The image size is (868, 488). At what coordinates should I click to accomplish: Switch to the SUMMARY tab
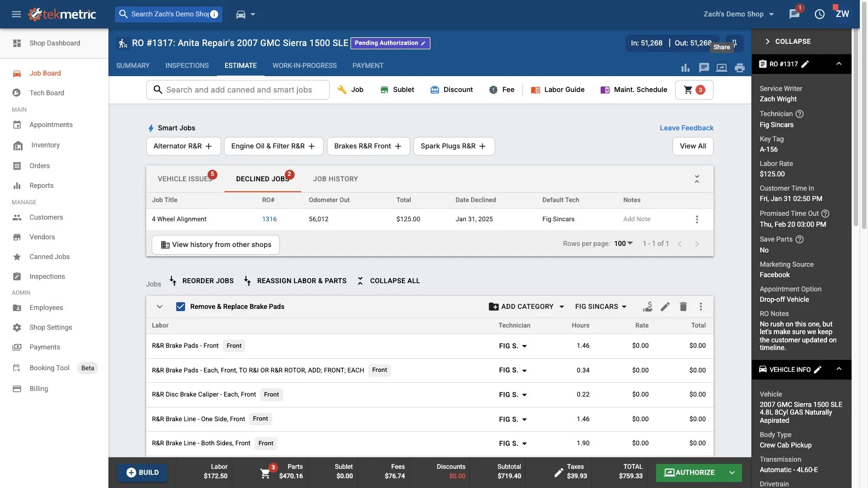(133, 66)
